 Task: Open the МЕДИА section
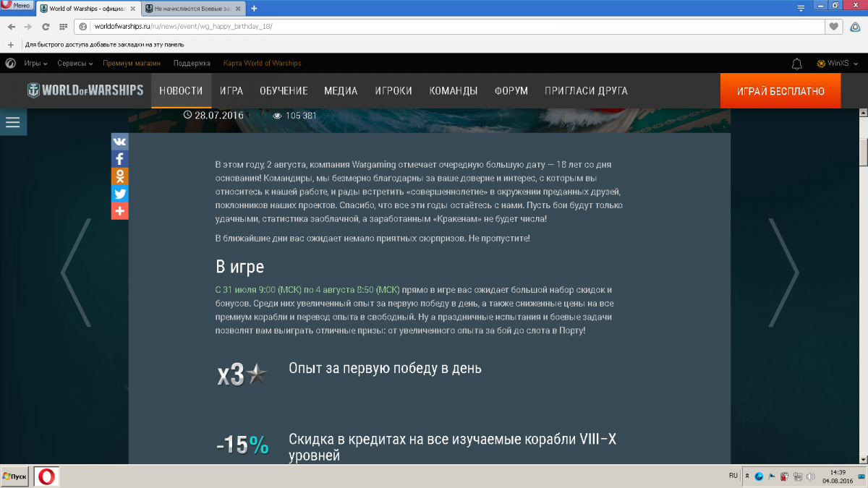click(341, 91)
